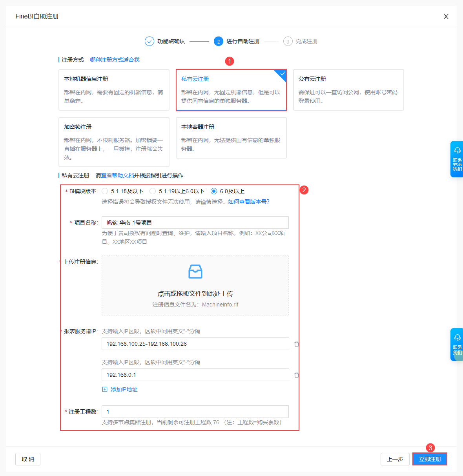463x476 pixels.
Task: Select BI version 5.1.18及以下
Action: click(x=105, y=191)
